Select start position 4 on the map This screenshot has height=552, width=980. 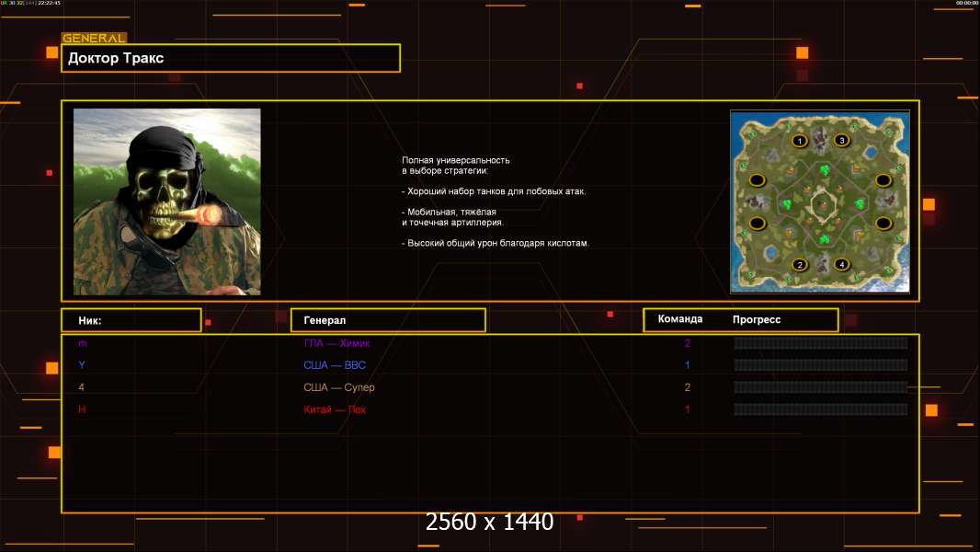pyautogui.click(x=840, y=265)
